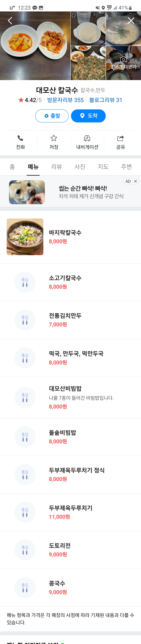This screenshot has height=644, width=141.
Task: Set as destination with 도착 button
Action: point(88,116)
